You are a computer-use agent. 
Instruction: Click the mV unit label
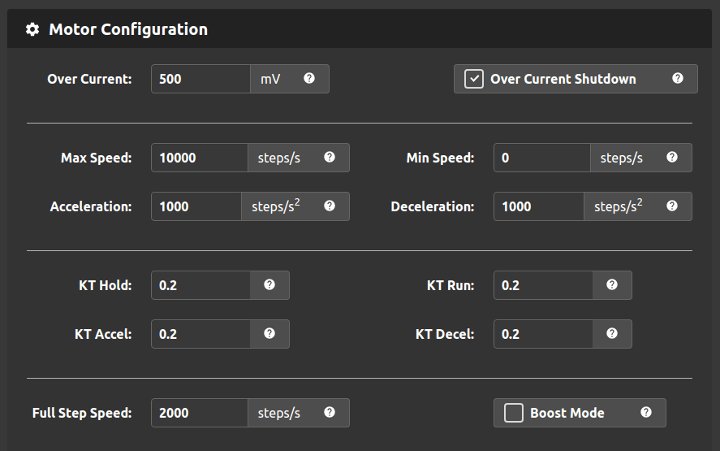270,79
